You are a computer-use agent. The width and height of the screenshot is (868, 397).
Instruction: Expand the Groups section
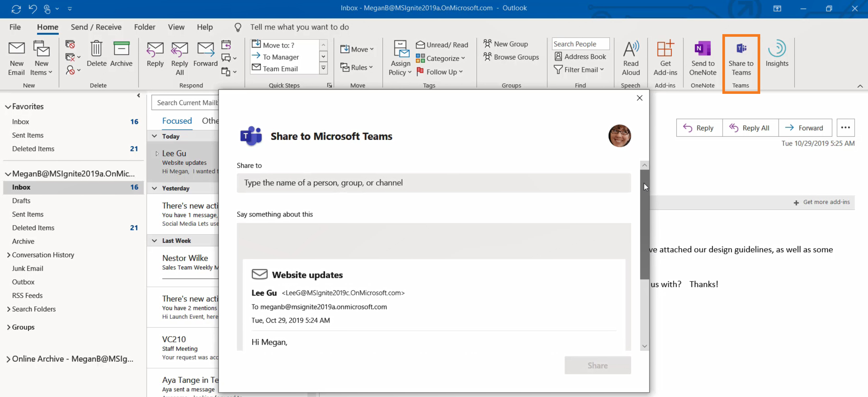(x=8, y=327)
